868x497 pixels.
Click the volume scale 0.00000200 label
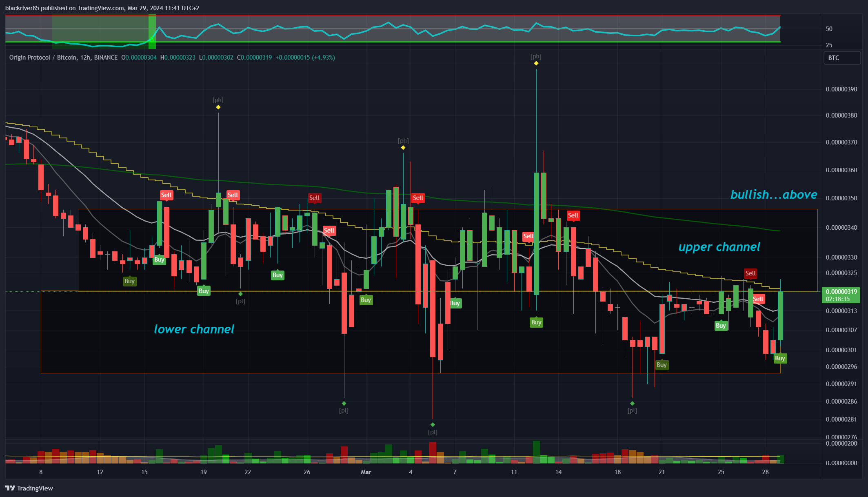(841, 444)
